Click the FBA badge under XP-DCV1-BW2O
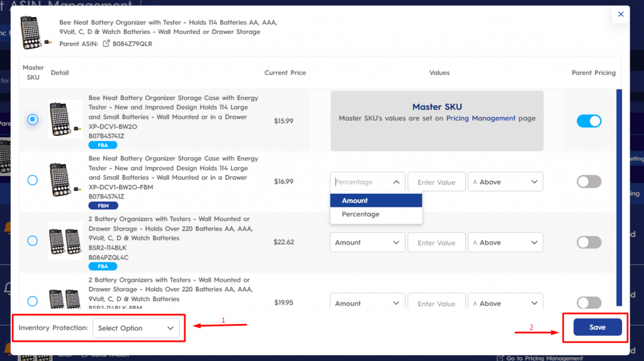The image size is (644, 361). [103, 145]
